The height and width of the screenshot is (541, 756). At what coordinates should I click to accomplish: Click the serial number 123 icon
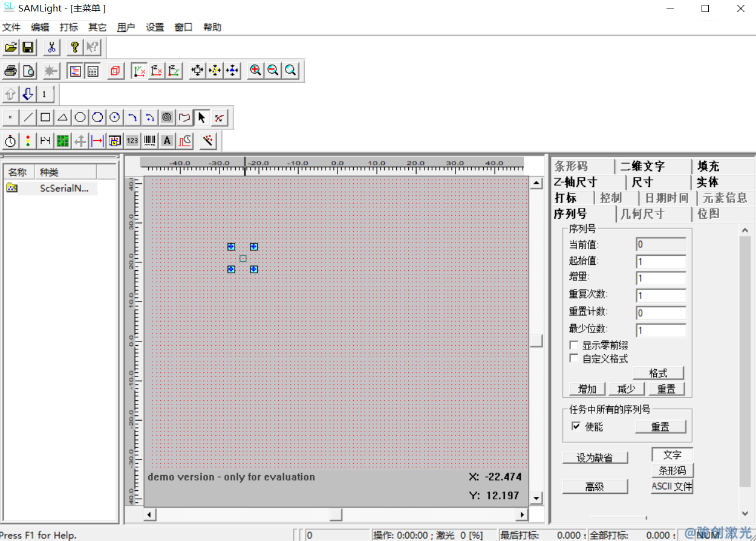132,141
